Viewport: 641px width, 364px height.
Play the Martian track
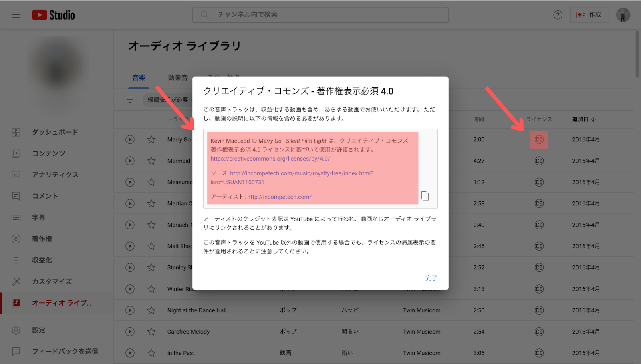130,203
